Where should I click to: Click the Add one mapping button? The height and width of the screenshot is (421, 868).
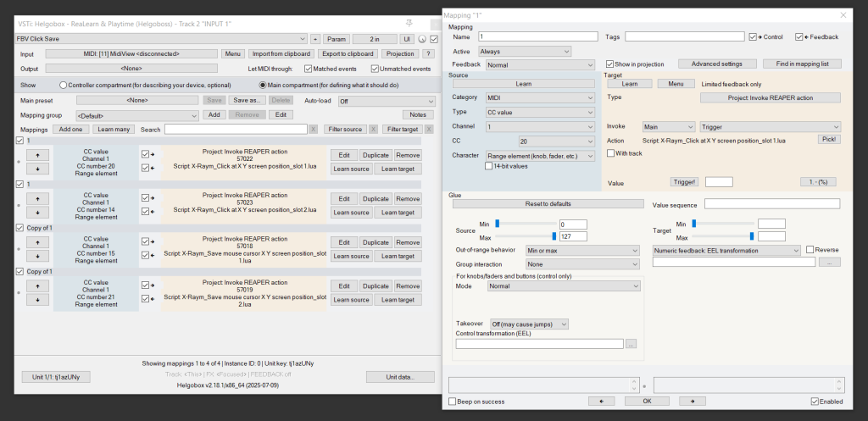[x=71, y=130]
